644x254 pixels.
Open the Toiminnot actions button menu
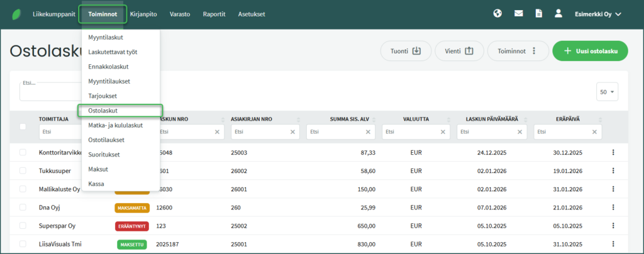pos(518,51)
